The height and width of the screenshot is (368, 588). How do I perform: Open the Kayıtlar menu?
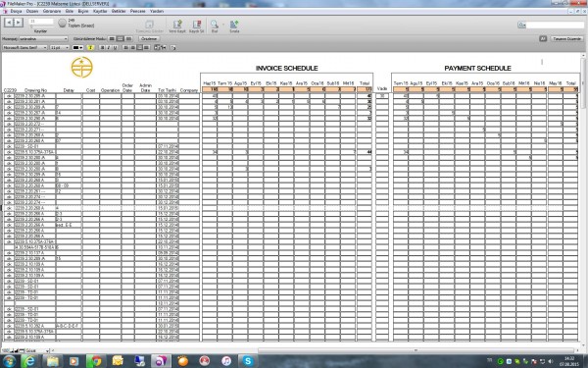pyautogui.click(x=100, y=11)
